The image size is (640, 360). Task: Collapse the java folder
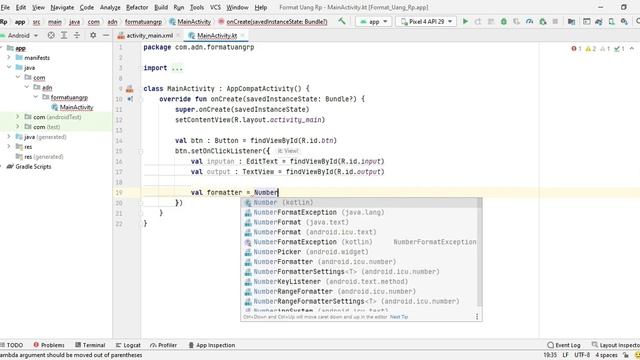click(9, 67)
